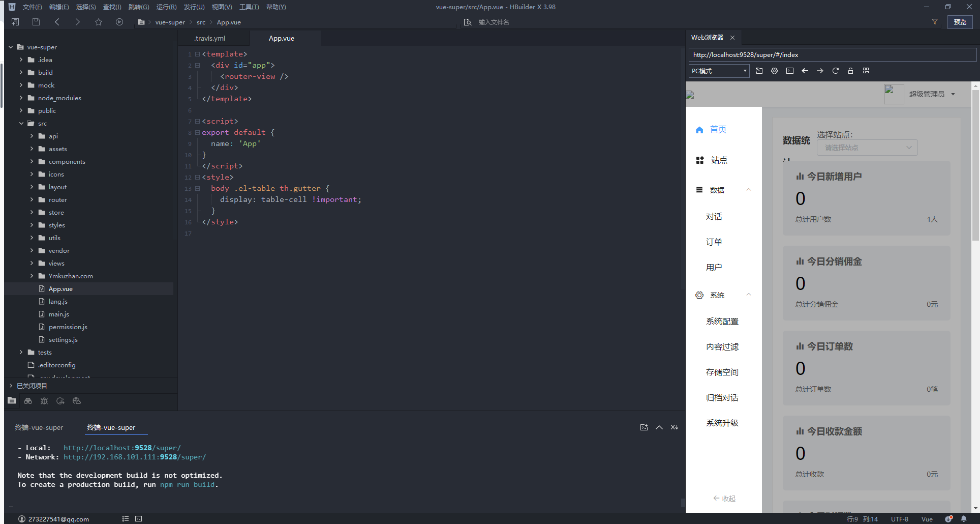Click the filter funnel icon near 预览
980x524 pixels.
click(934, 22)
